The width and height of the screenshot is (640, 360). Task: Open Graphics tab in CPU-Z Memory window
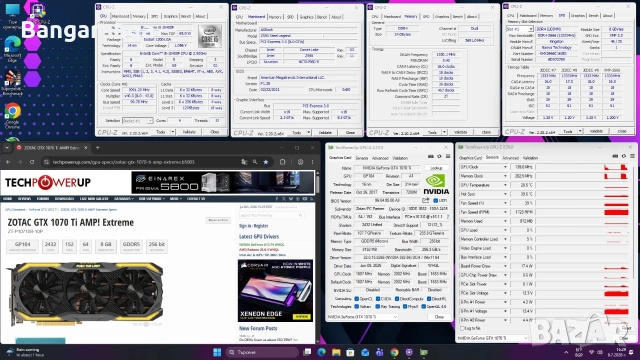point(442,17)
